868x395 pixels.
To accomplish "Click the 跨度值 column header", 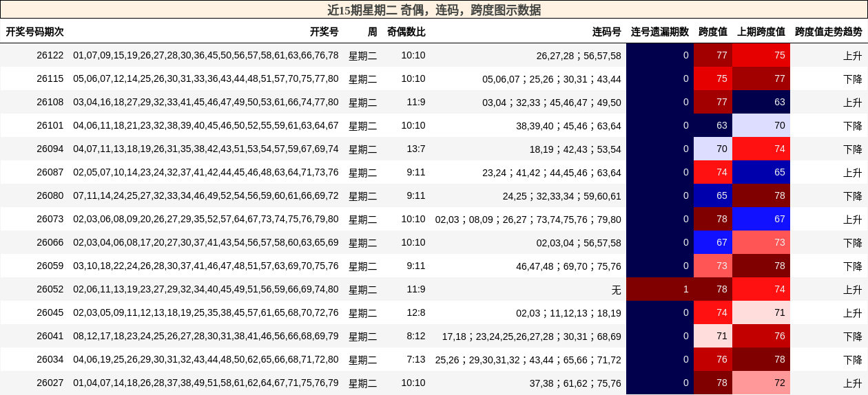I will [x=712, y=32].
